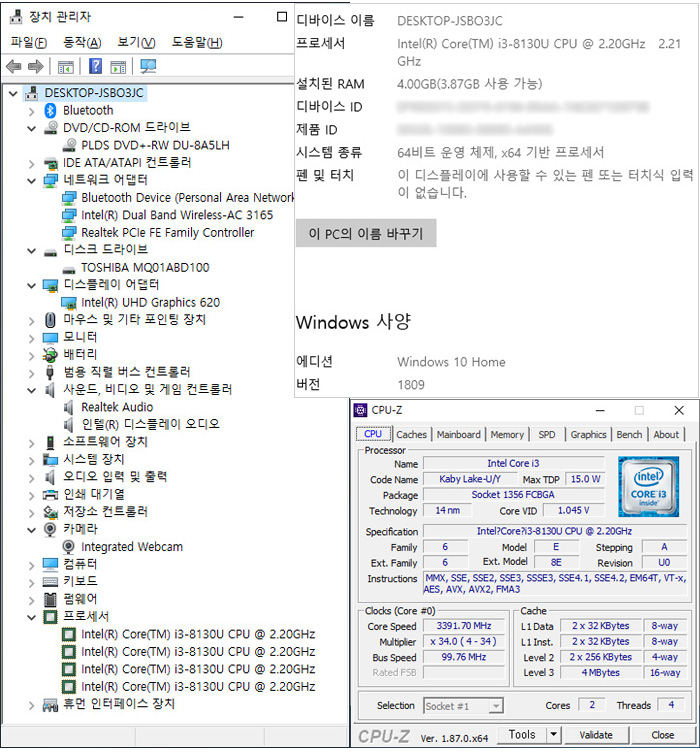
Task: Collapse the 카메라 category
Action: [32, 530]
